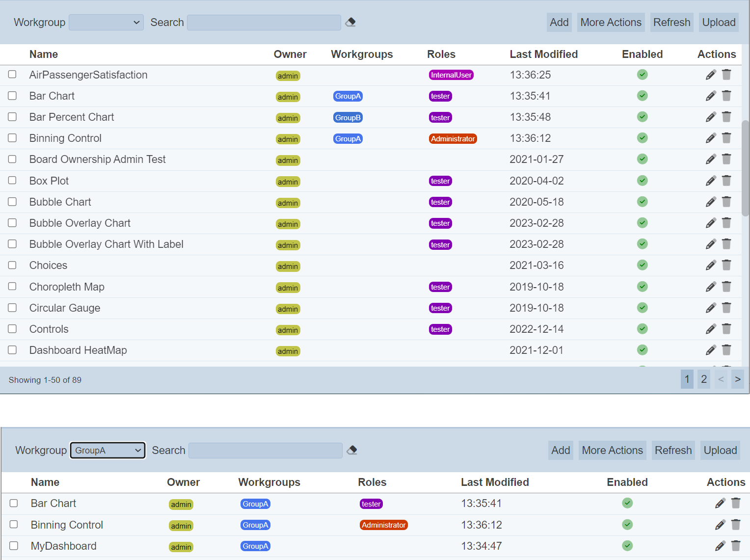The height and width of the screenshot is (560, 750).
Task: Click the enabled green check for Bubble Chart
Action: (x=642, y=202)
